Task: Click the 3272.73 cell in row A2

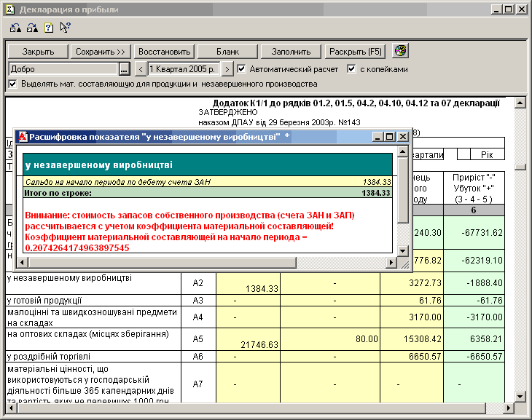Action: (412, 283)
